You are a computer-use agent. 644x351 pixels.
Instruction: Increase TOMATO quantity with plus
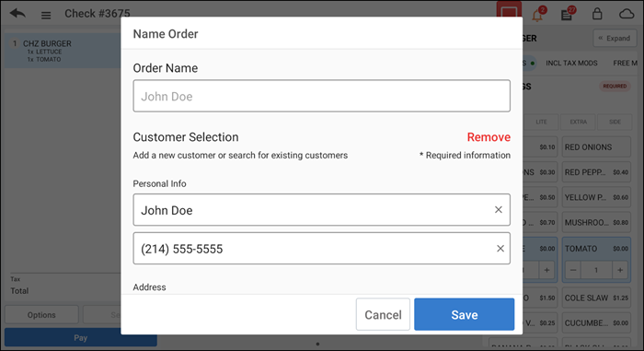click(x=620, y=270)
